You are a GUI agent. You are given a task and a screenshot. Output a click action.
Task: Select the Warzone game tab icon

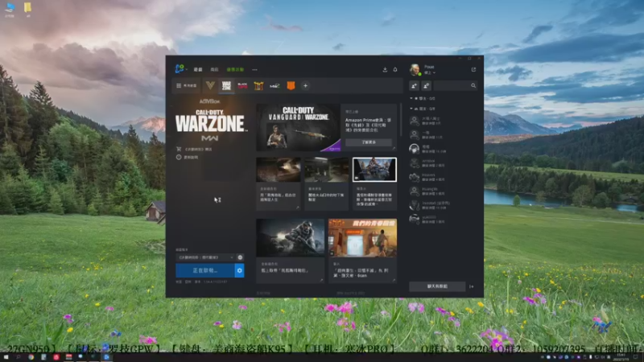coord(226,85)
